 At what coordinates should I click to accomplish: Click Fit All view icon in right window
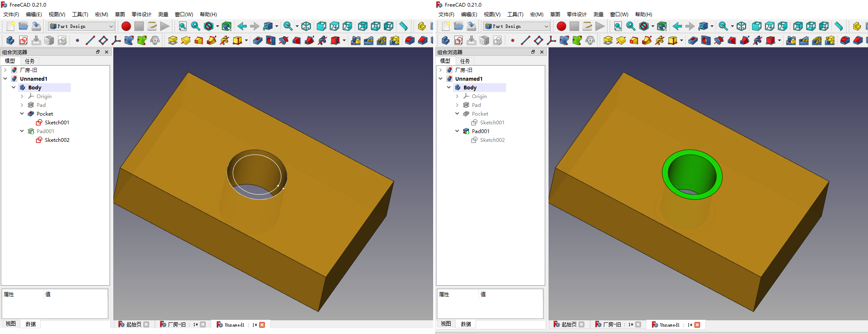point(618,26)
